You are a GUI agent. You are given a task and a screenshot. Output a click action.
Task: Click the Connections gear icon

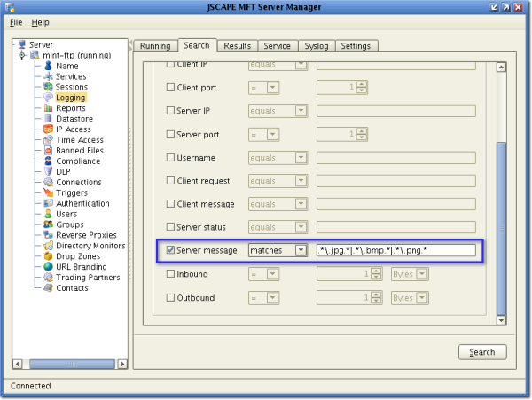click(x=48, y=182)
